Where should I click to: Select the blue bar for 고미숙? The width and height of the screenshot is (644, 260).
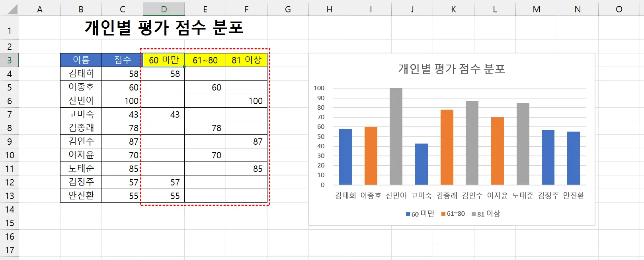422,164
